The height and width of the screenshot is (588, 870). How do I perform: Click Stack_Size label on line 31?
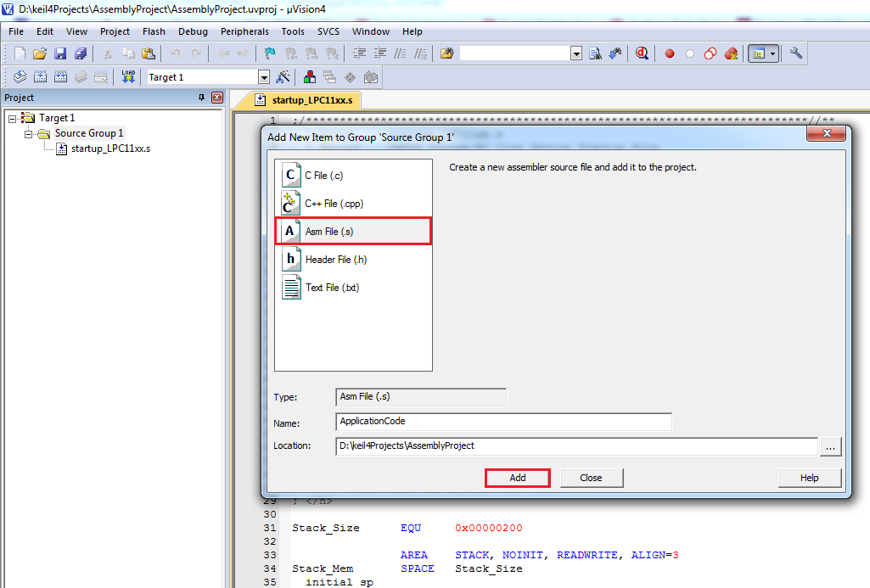(326, 528)
